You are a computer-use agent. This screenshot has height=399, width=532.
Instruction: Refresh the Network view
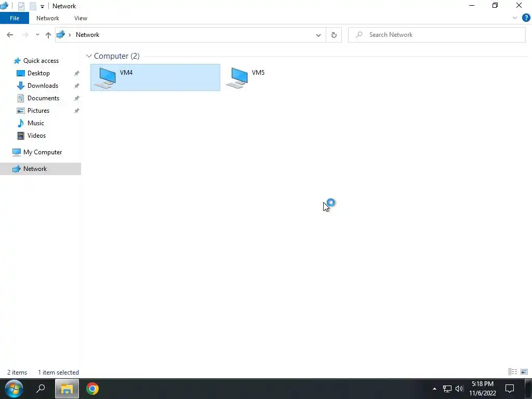(x=334, y=35)
